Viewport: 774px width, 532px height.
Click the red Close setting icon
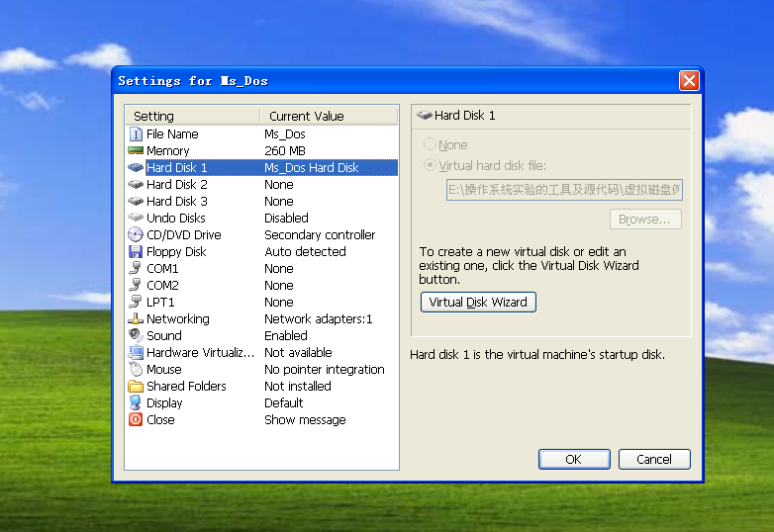[136, 419]
